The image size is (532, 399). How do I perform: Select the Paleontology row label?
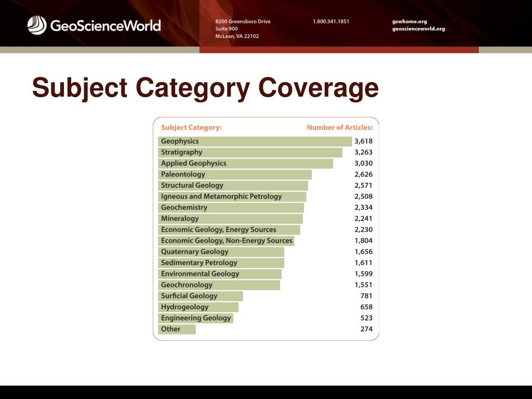[x=183, y=175]
